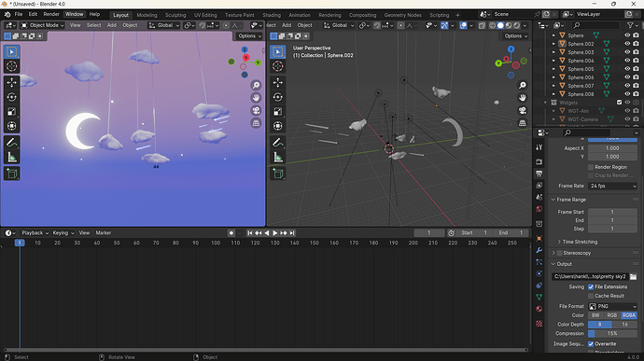Viewport: 644px width, 361px height.
Task: Open File Format PNG dropdown
Action: [x=612, y=306]
